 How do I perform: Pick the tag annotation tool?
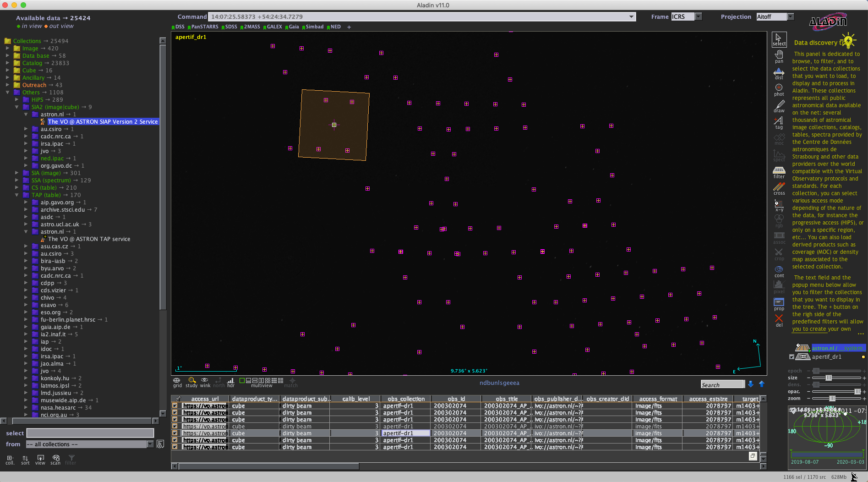(x=779, y=123)
